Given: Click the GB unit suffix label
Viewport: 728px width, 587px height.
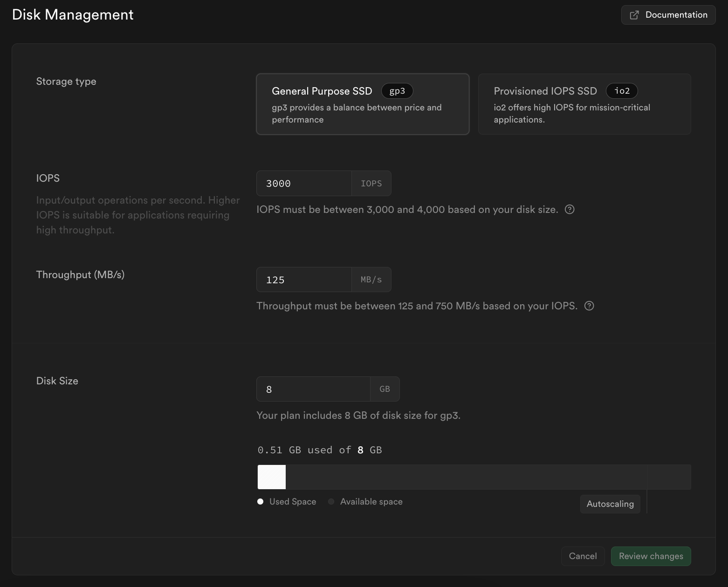Looking at the screenshot, I should [385, 389].
